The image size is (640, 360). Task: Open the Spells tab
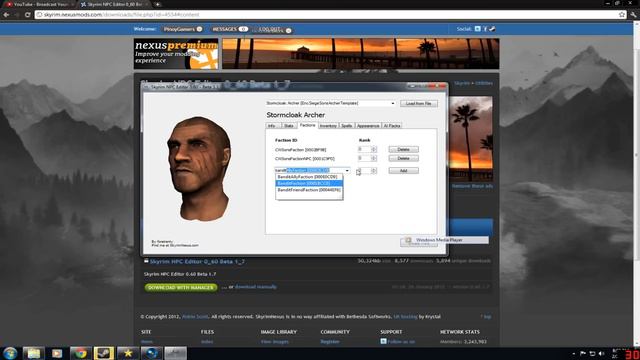347,126
